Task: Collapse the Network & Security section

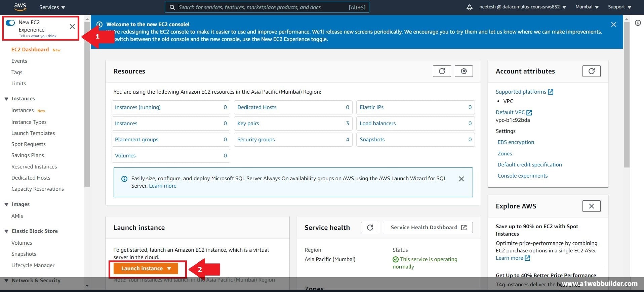Action: coord(6,281)
